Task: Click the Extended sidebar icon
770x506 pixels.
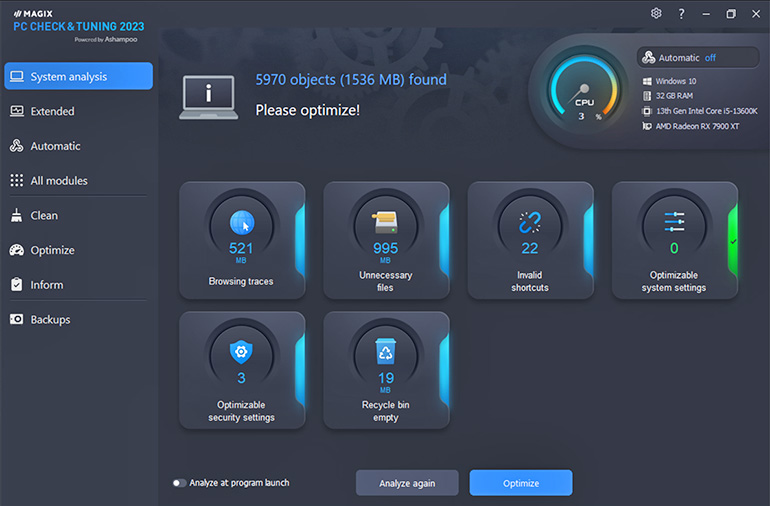Action: pos(17,111)
